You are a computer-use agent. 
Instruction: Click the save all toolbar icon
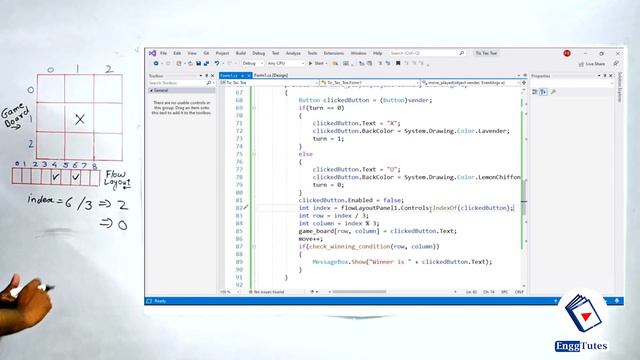click(x=206, y=63)
